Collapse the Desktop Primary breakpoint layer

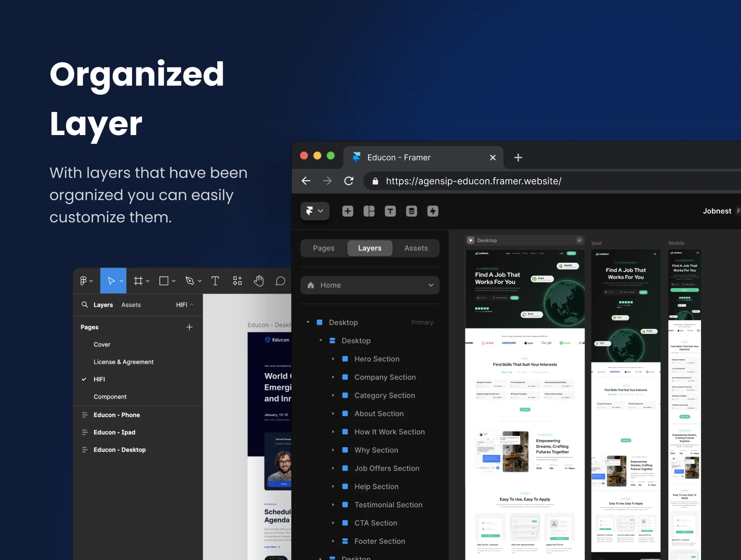click(x=308, y=322)
